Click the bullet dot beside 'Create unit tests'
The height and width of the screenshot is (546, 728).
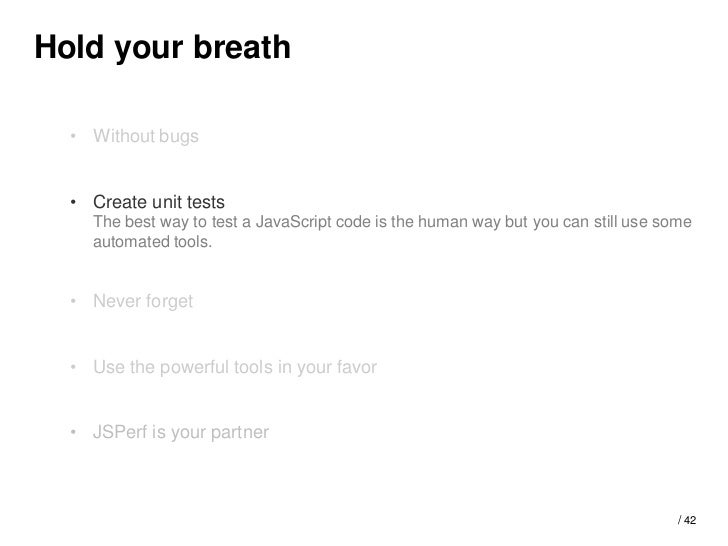[73, 202]
